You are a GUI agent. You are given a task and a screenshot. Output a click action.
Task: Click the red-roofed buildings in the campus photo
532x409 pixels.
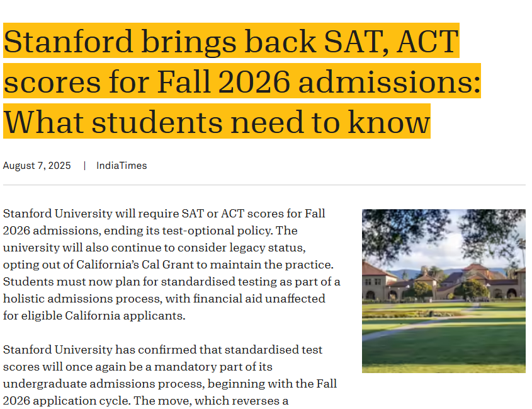click(441, 280)
